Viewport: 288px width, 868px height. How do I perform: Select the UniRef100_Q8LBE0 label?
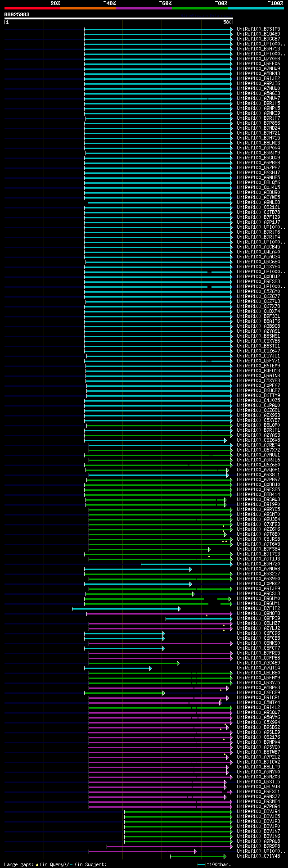click(258, 673)
